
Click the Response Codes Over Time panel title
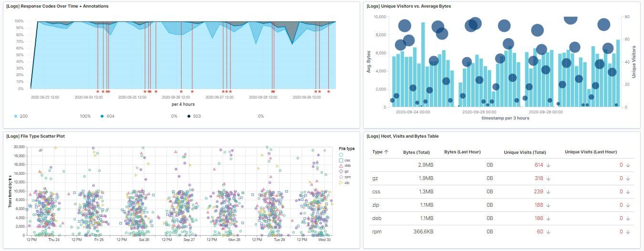tap(57, 6)
